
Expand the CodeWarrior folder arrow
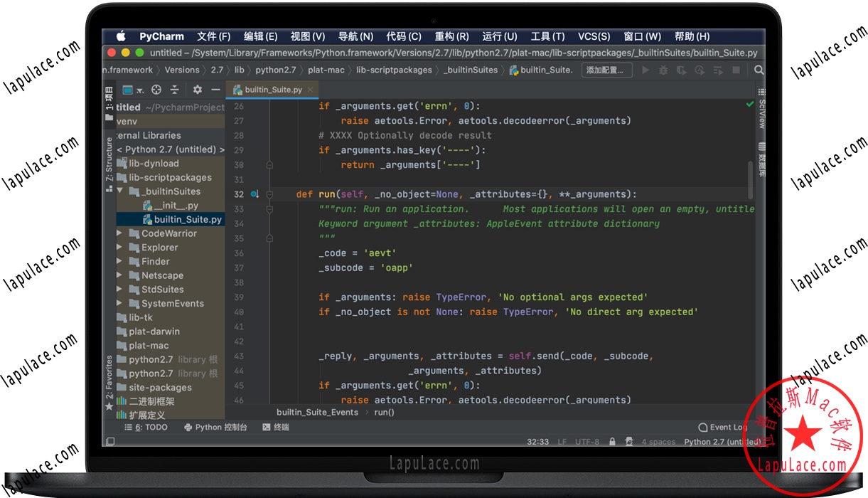point(119,233)
